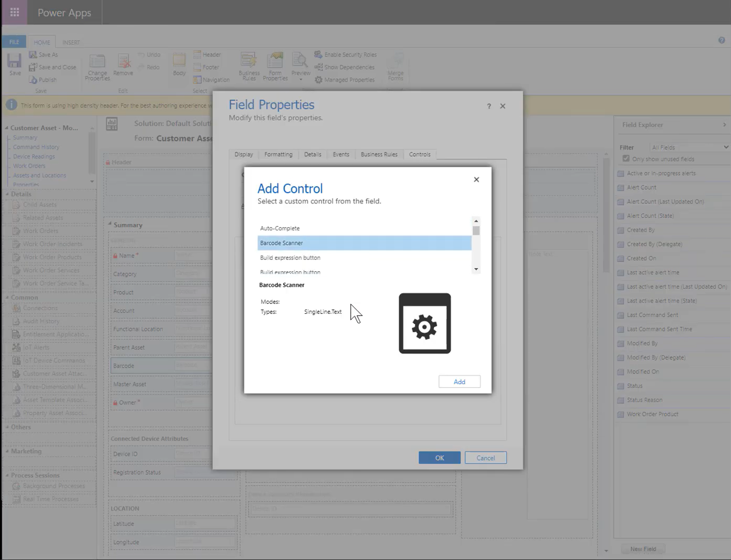Check the Status field checkbox
The height and width of the screenshot is (560, 731).
[x=621, y=385]
